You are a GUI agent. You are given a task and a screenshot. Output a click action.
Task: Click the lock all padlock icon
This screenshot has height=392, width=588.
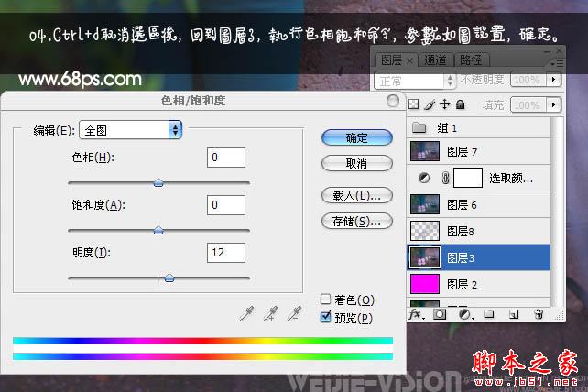[460, 104]
